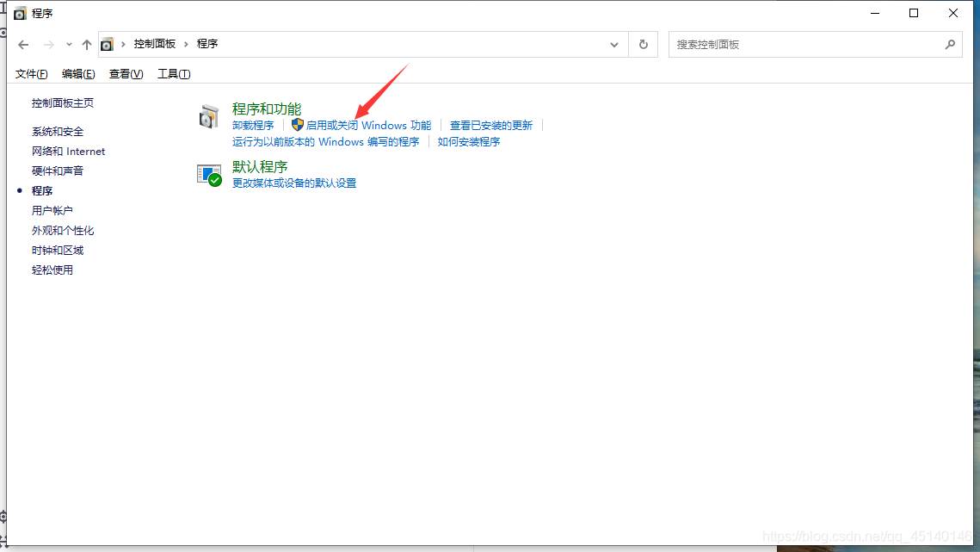Open 启用或关闭 Windows 功能
980x552 pixels.
[x=368, y=126]
